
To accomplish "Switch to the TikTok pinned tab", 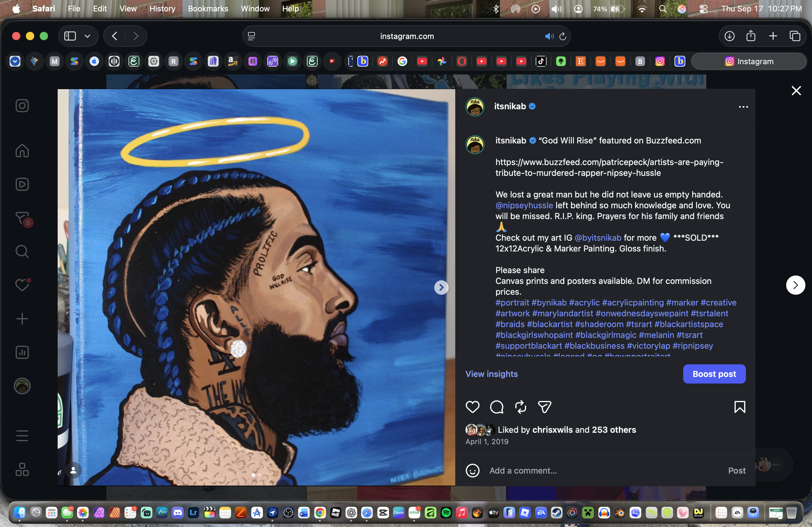I will pos(541,61).
